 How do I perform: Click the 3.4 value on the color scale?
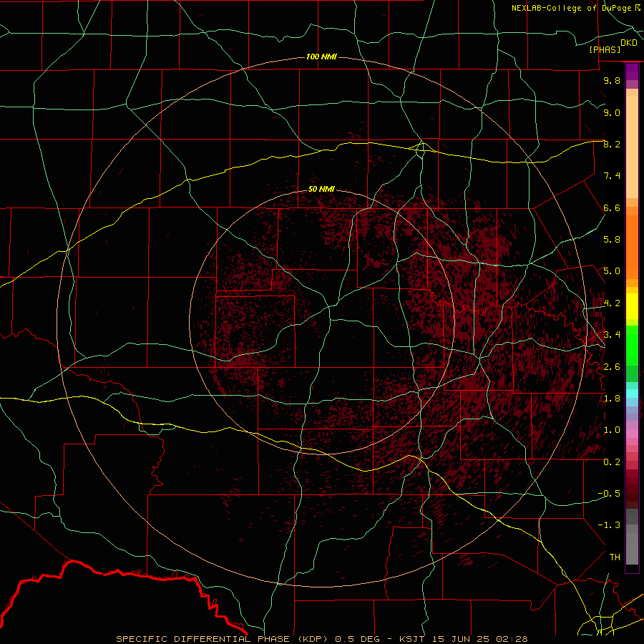click(612, 335)
